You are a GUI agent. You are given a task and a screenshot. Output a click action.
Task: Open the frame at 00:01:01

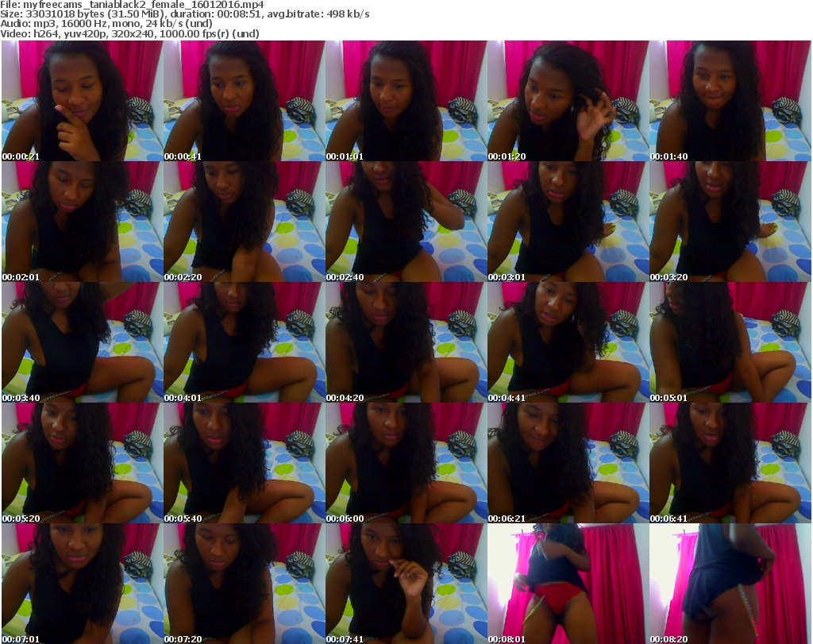[406, 101]
